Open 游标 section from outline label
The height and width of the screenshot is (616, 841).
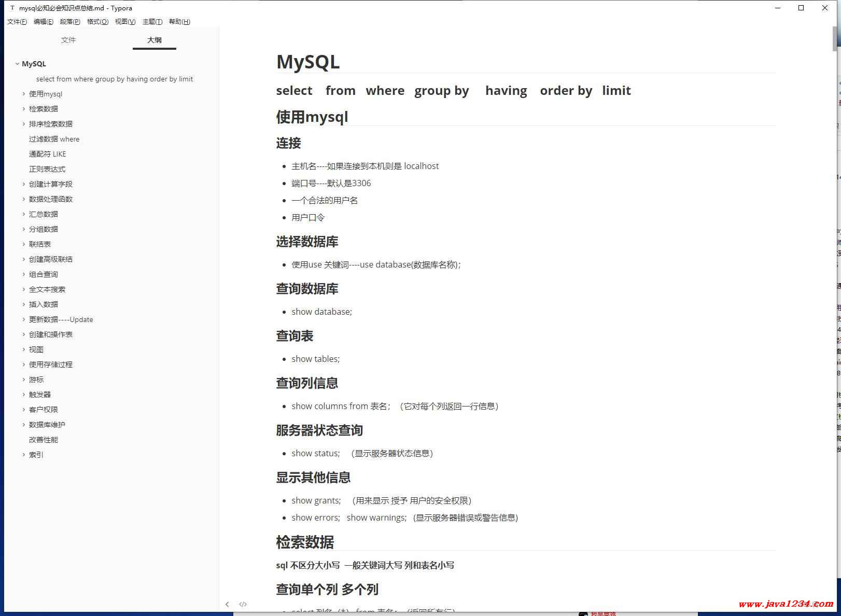[36, 380]
